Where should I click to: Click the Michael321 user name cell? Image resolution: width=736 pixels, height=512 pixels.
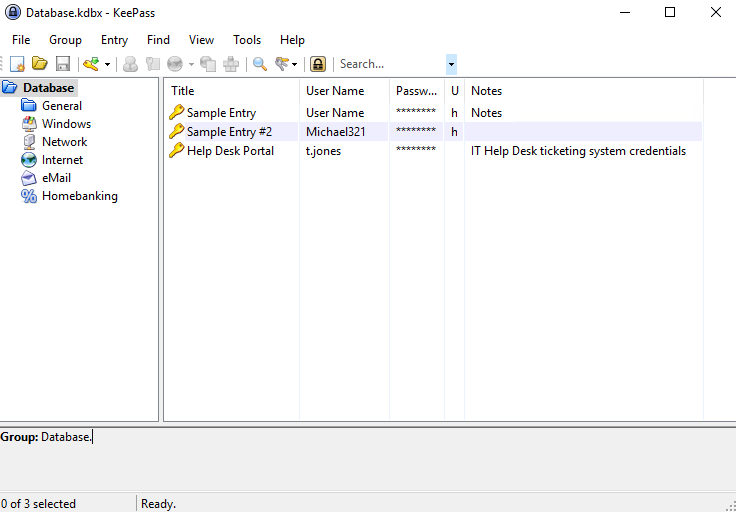336,132
